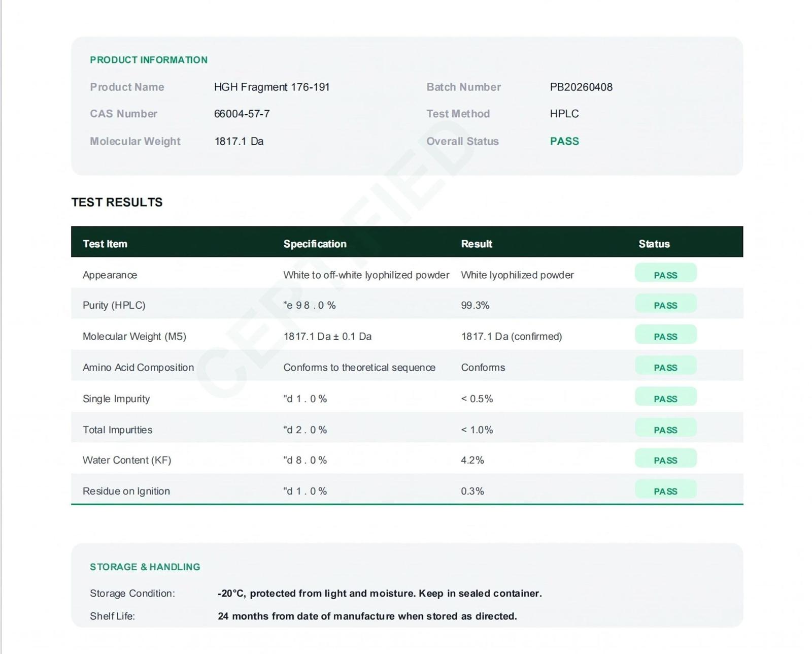Click the water content result "4.2%"
Viewport: 812px width, 654px height.
(x=472, y=460)
